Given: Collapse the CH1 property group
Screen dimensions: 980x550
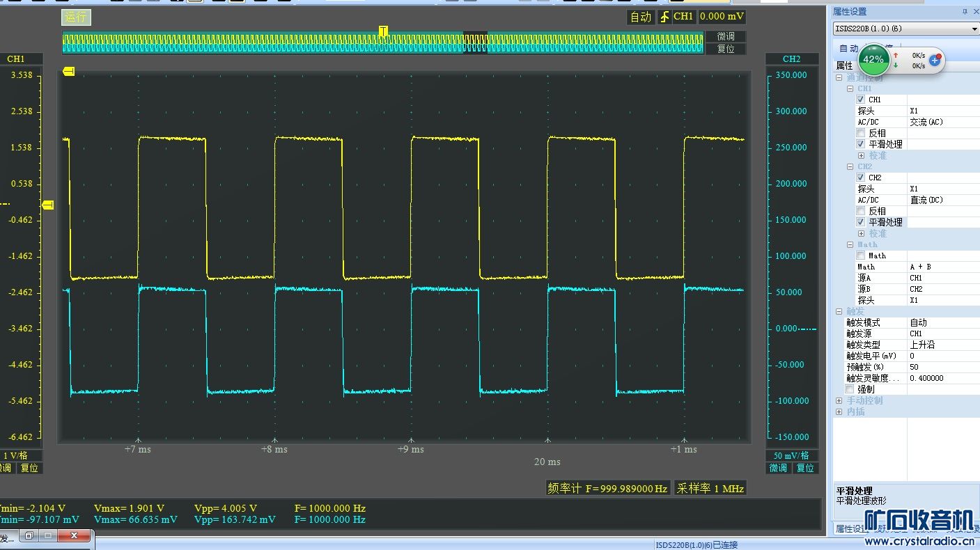Looking at the screenshot, I should coord(850,88).
